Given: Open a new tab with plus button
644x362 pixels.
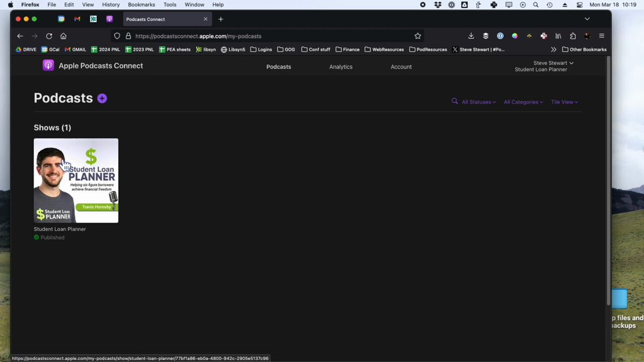Looking at the screenshot, I should 221,19.
